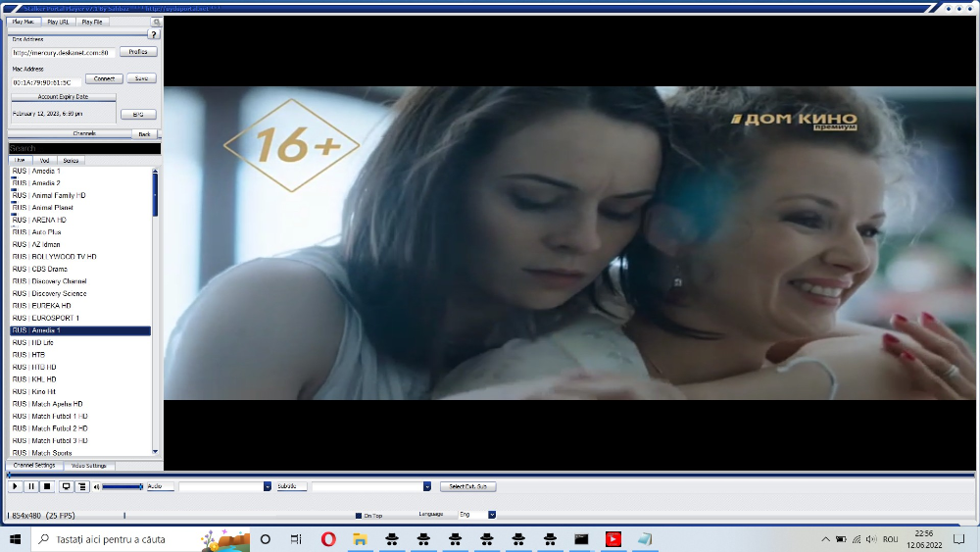Viewport: 980px width, 552px height.
Task: Toggle fullscreen monitor icon
Action: [x=66, y=486]
